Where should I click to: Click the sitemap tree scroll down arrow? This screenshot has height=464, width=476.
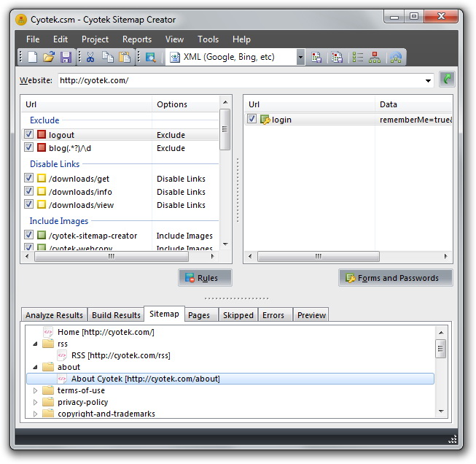441,411
